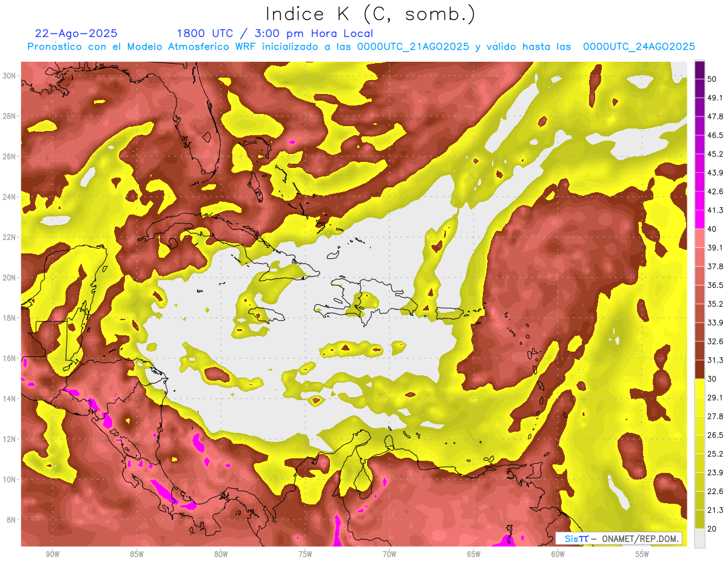
Task: Click legend value '40'
Action: coord(712,229)
